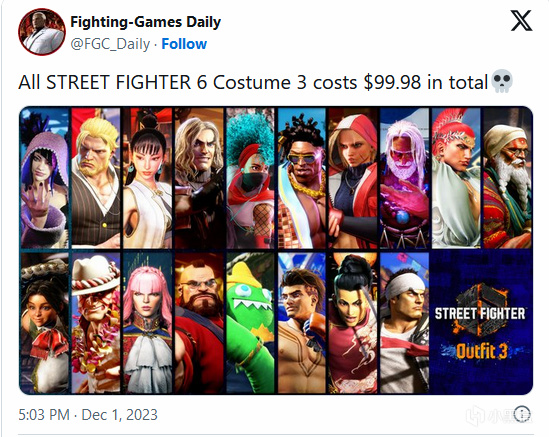Click the X logo icon
Image resolution: width=549 pixels, height=437 pixels.
521,20
